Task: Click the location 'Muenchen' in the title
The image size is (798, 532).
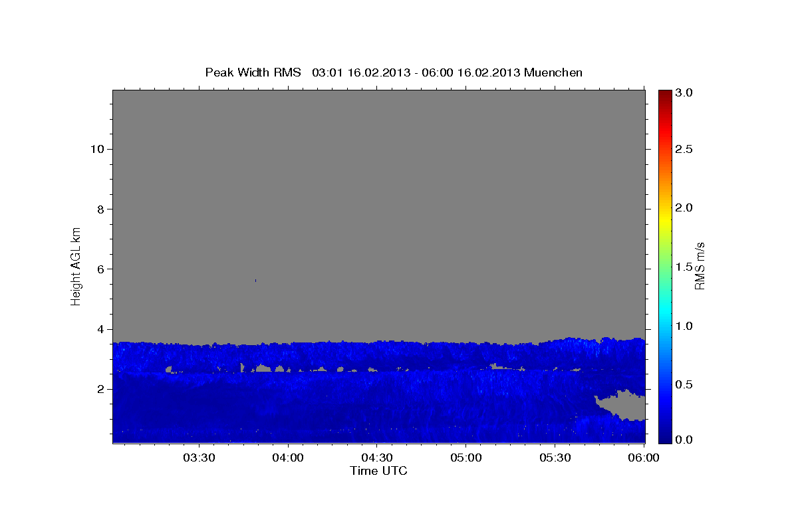Action: [553, 72]
